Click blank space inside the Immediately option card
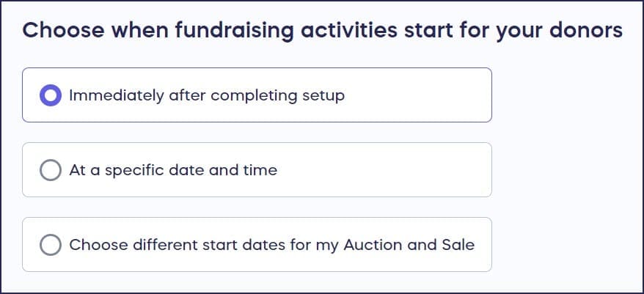The image size is (644, 294). [418, 95]
